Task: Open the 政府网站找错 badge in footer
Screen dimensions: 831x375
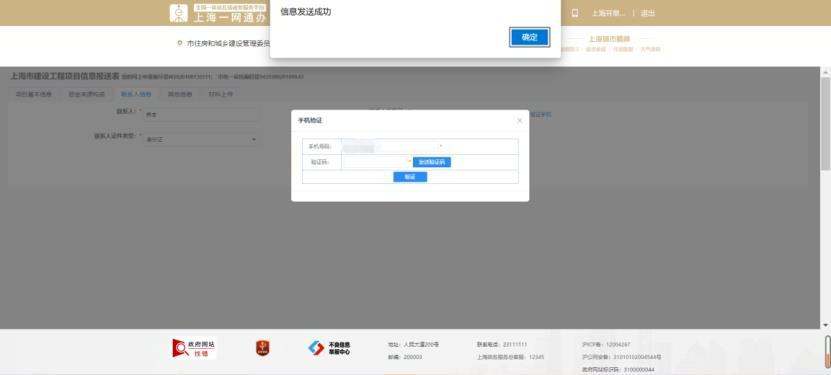Action: tap(195, 348)
